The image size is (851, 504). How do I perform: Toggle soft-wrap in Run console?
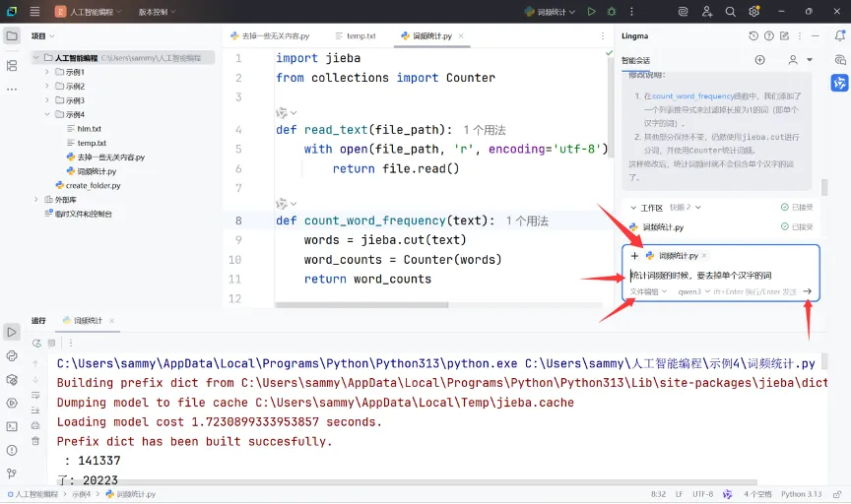point(35,395)
